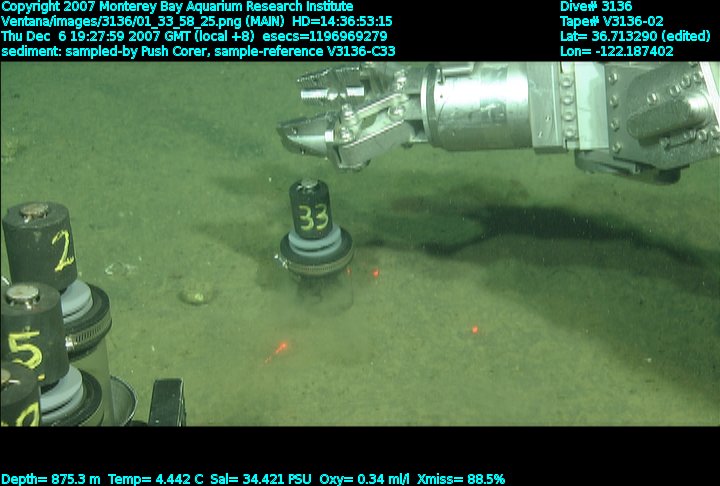Click the metal clamp band on corer 33

317,267
